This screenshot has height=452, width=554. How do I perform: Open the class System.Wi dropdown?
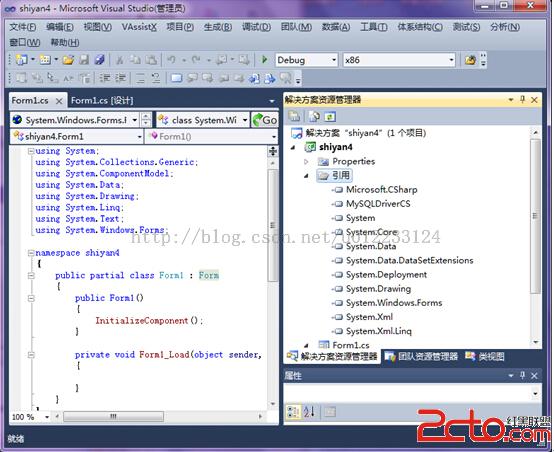[245, 120]
